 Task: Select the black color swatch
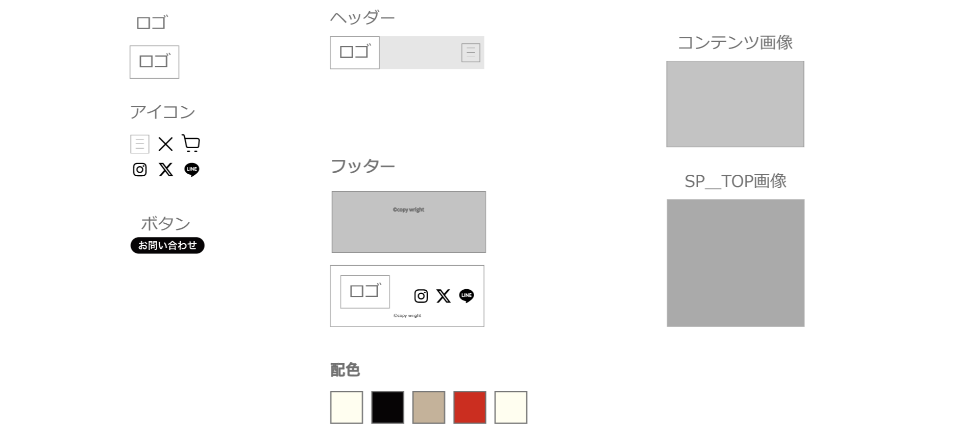387,407
